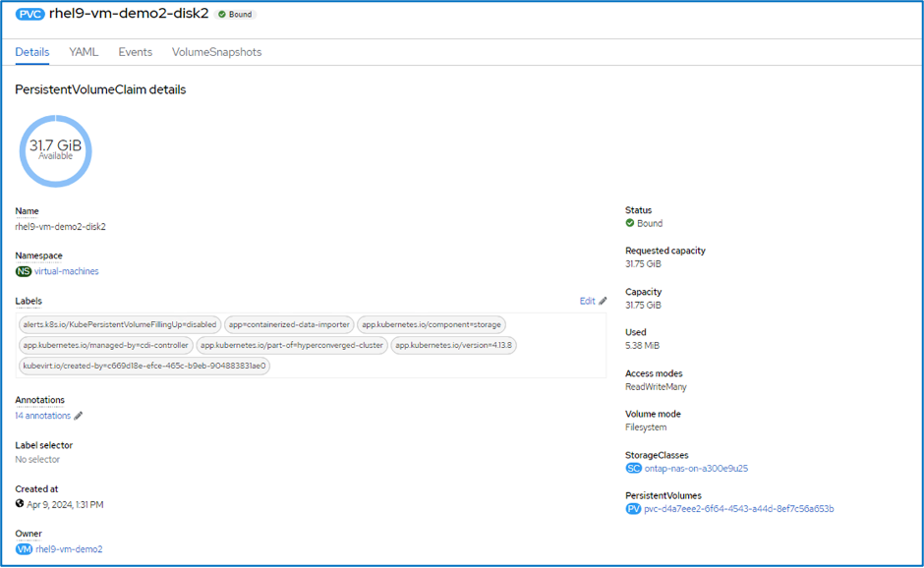Click the globe icon by Created at
This screenshot has height=568, width=924.
pos(20,504)
